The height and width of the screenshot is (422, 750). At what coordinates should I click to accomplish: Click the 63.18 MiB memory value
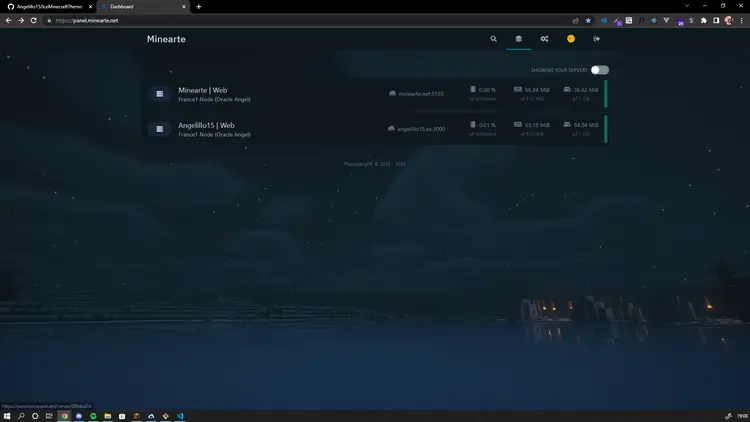click(x=537, y=125)
